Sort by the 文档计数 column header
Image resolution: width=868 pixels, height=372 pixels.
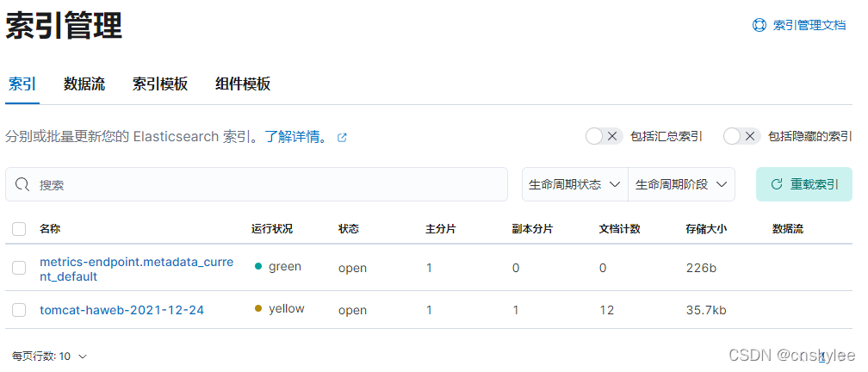point(619,229)
